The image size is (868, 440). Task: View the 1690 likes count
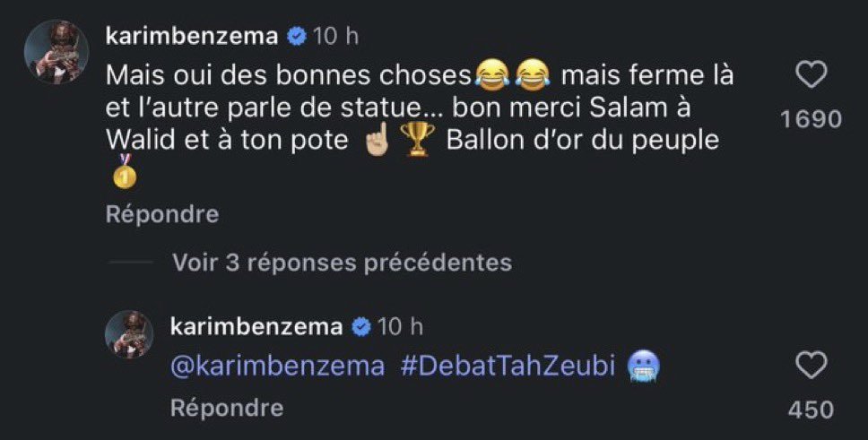811,119
